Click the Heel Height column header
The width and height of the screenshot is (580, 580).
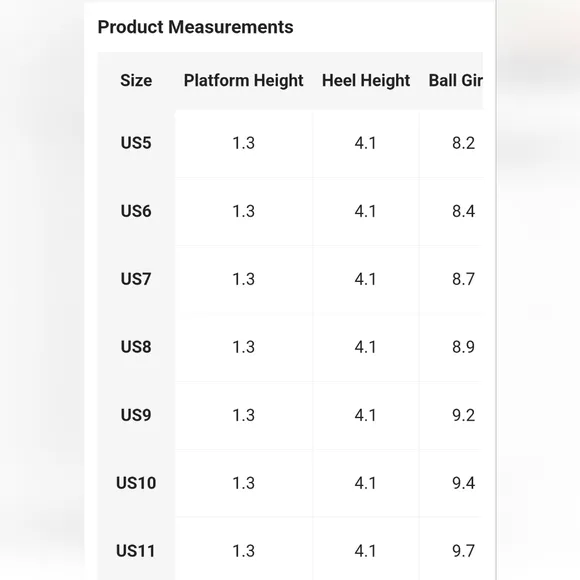pos(366,81)
